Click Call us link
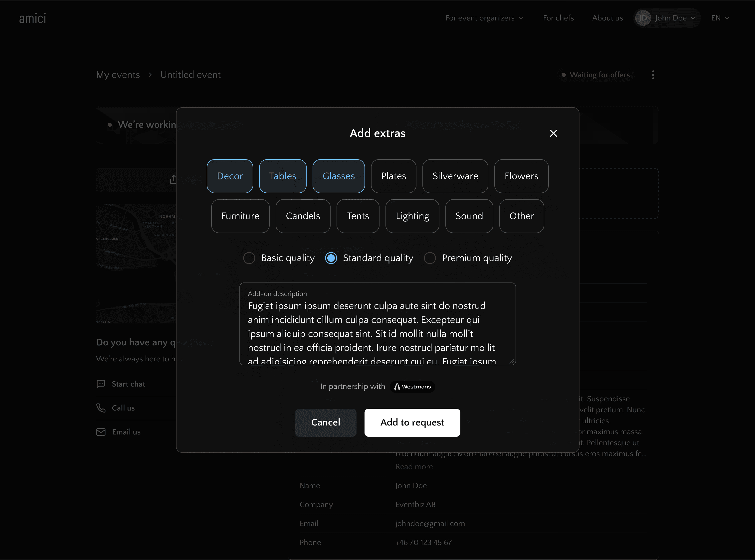Screen dimensions: 755x560 coord(123,408)
